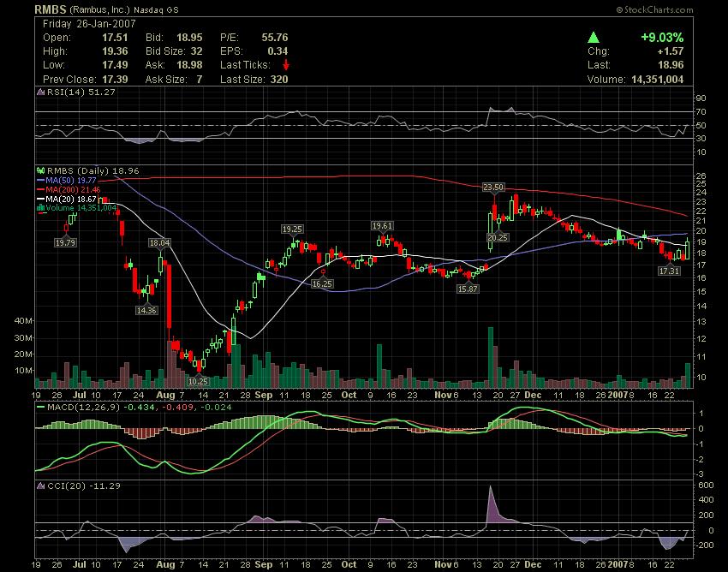728x572 pixels.
Task: Click the blue MA(50) legend line swatch
Action: pos(40,180)
